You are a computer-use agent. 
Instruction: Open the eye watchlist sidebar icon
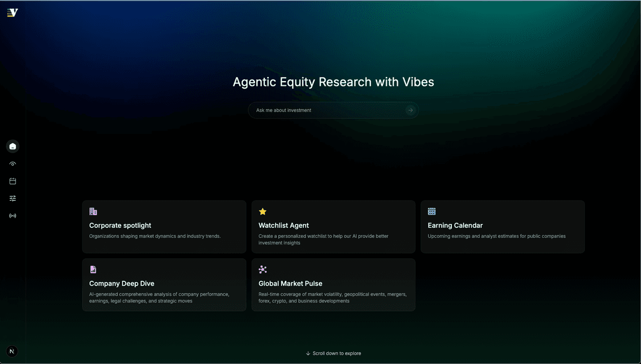click(x=13, y=164)
